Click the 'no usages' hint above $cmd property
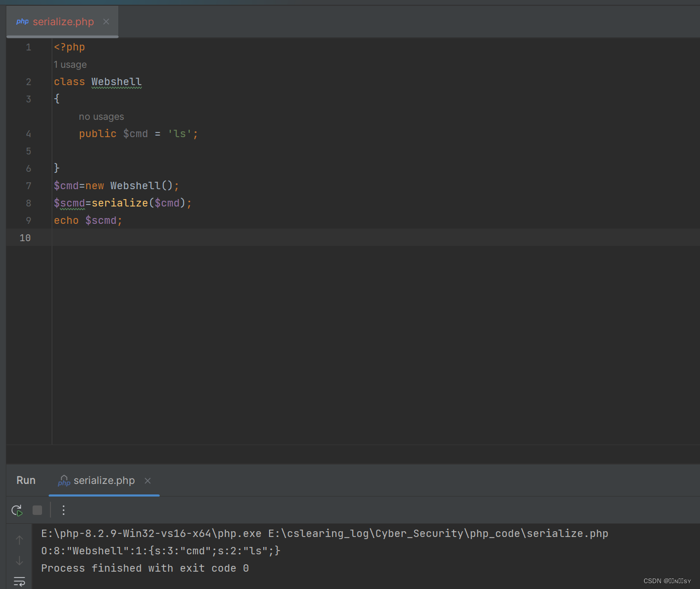The image size is (700, 589). coord(101,116)
